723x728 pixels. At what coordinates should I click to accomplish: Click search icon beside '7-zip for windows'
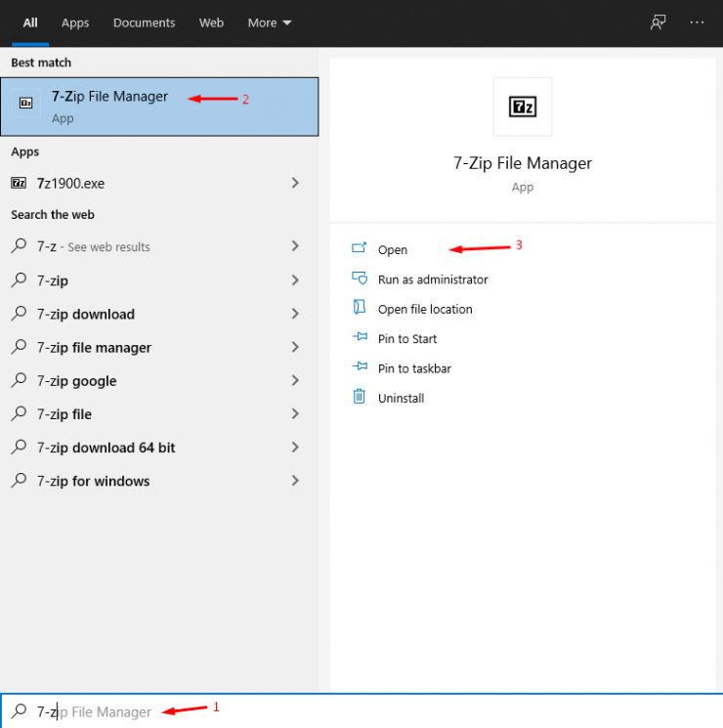pos(19,480)
